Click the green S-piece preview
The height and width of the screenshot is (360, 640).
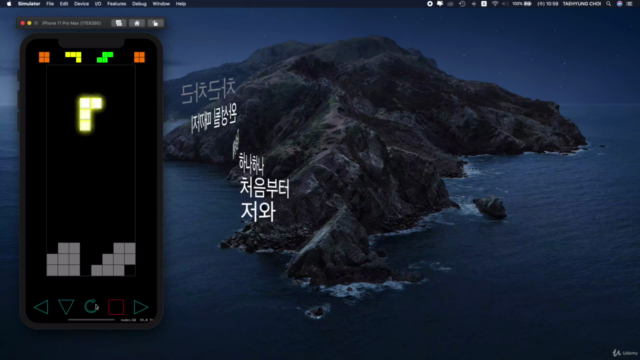(x=105, y=57)
